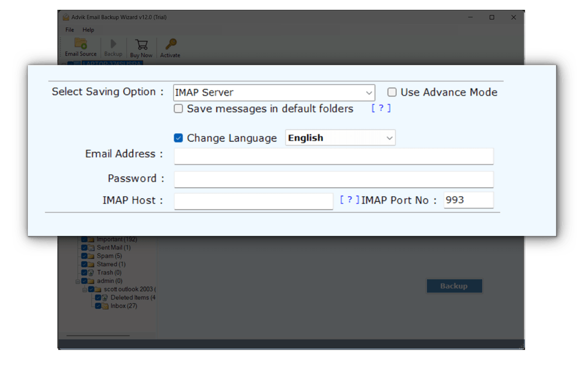588x366 pixels.
Task: Uncheck the Change Language checkbox
Action: [x=178, y=138]
